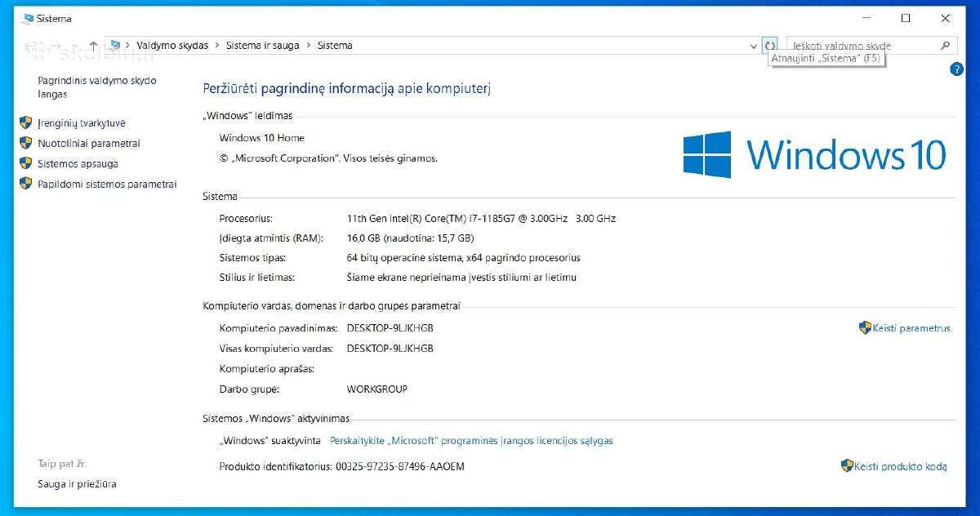Click the 64 bitų operacinė sistema value
The image size is (980, 516).
[x=464, y=258]
